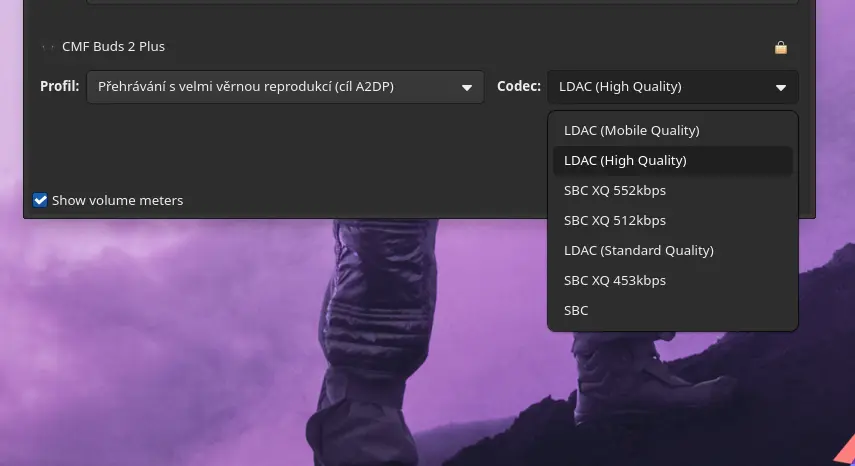The width and height of the screenshot is (855, 466).
Task: Choose SBC XQ 512kbps codec
Action: [673, 221]
